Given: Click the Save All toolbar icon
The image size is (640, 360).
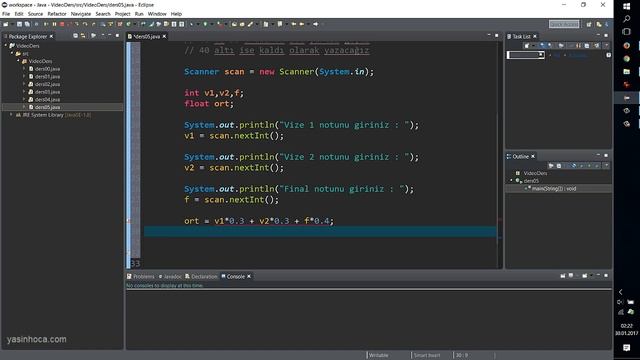Looking at the screenshot, I should click(x=27, y=24).
